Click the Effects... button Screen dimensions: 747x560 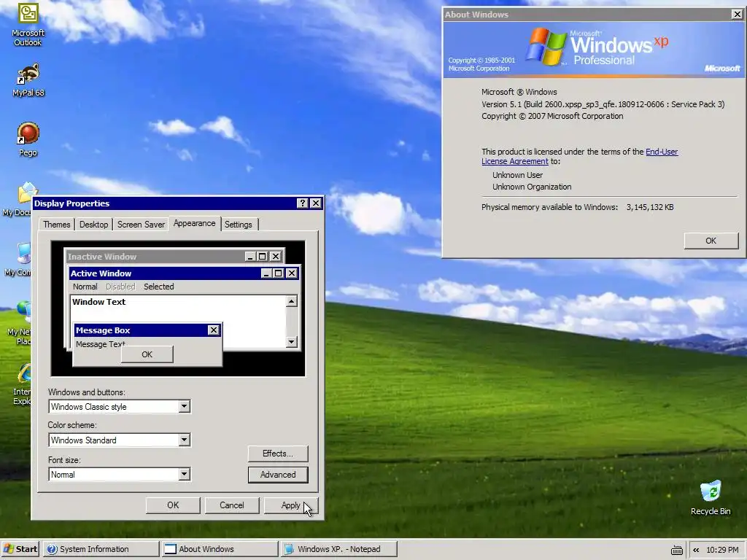pos(278,454)
